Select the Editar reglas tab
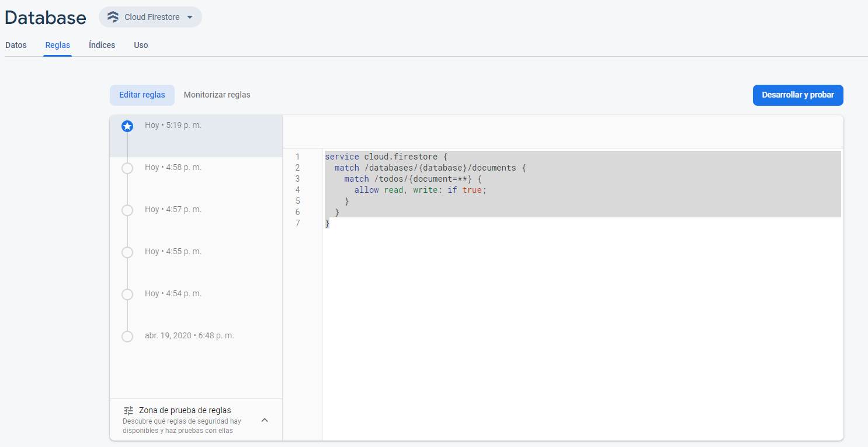Image resolution: width=868 pixels, height=447 pixels. pos(142,95)
